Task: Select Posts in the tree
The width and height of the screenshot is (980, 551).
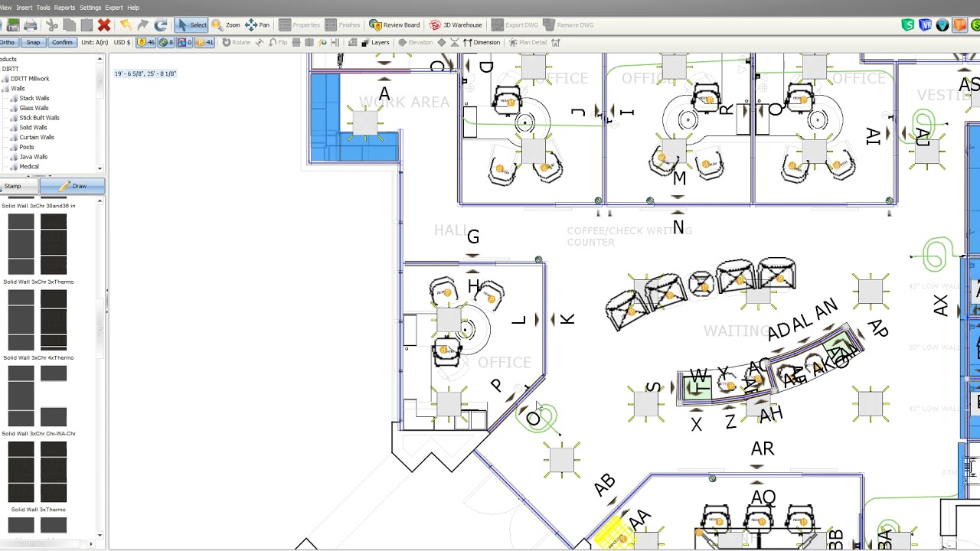Action: (27, 147)
